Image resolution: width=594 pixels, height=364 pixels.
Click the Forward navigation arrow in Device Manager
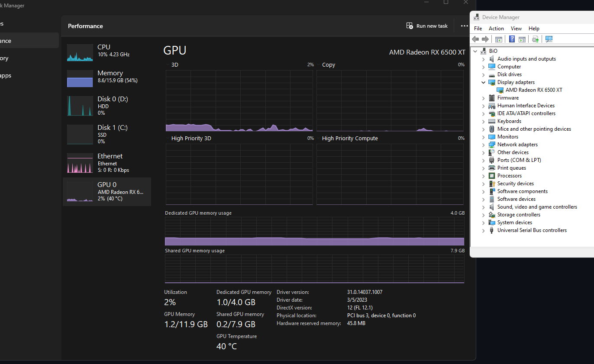click(x=485, y=39)
